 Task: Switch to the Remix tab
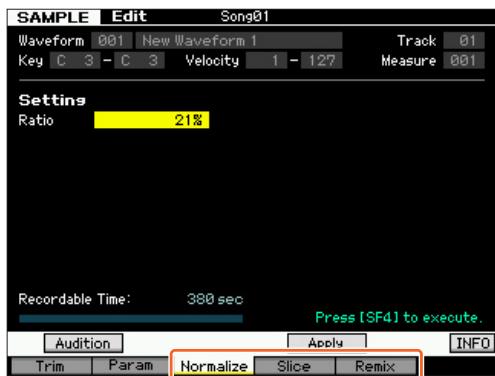(376, 366)
